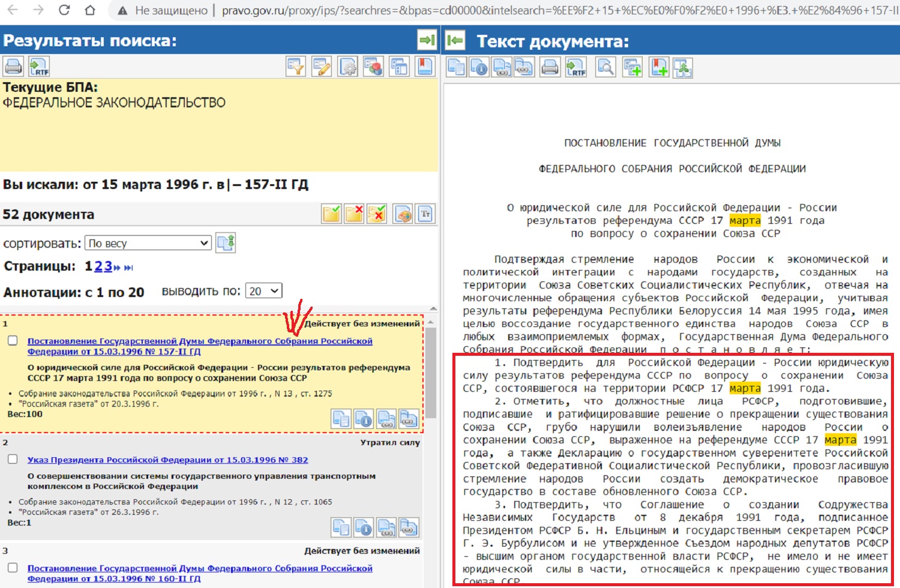The height and width of the screenshot is (588, 900).
Task: Click the add windows plus icon
Action: coord(632,67)
